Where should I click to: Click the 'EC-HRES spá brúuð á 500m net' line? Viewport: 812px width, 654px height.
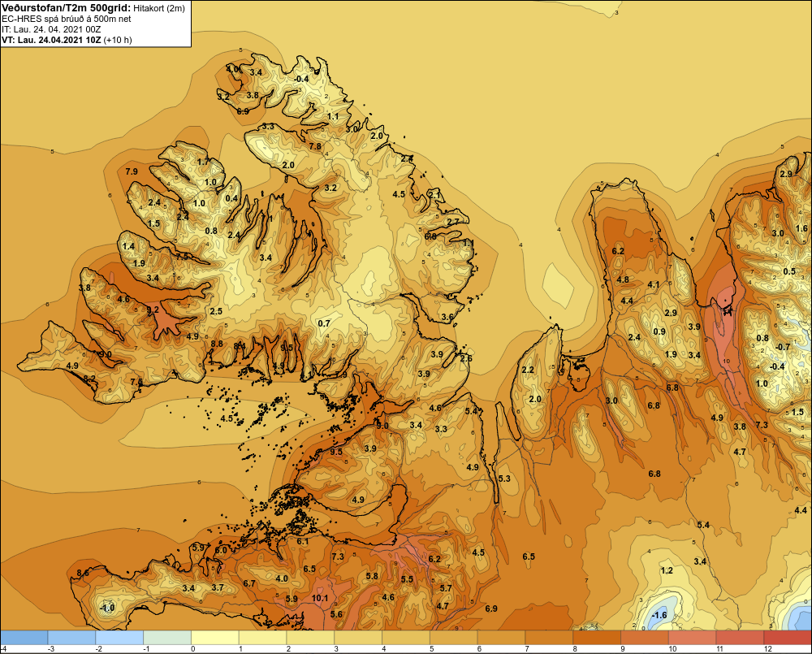(67, 19)
